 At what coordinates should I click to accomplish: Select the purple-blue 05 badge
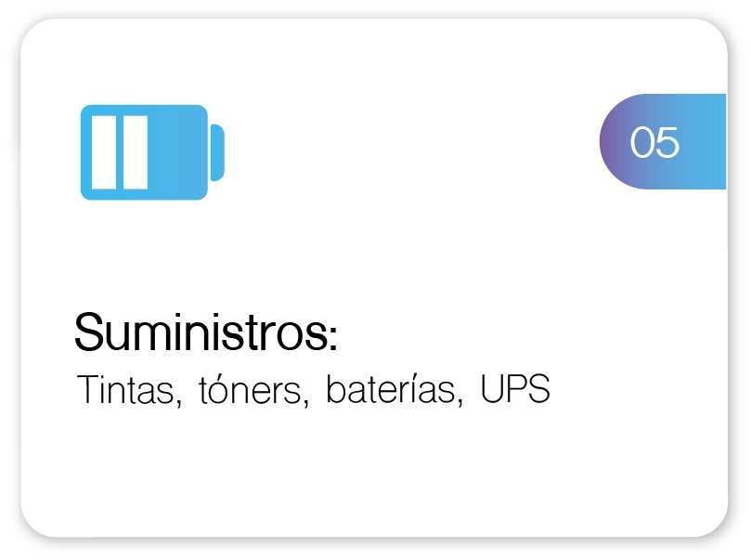tap(662, 142)
